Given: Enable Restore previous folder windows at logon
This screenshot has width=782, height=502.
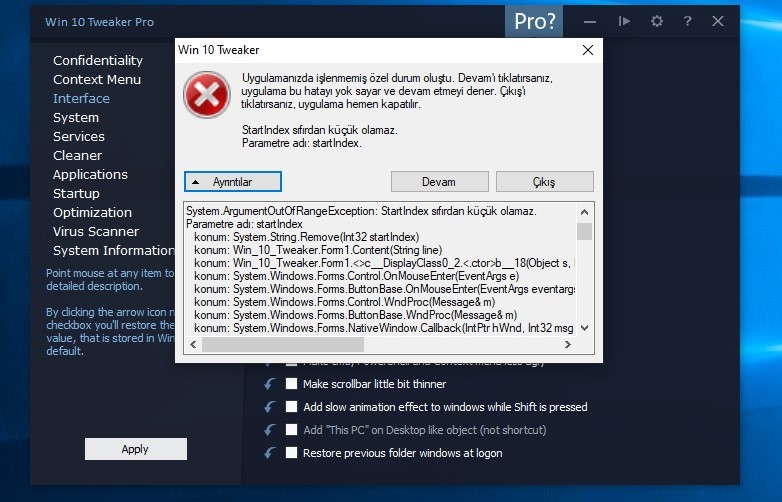Looking at the screenshot, I should click(291, 452).
